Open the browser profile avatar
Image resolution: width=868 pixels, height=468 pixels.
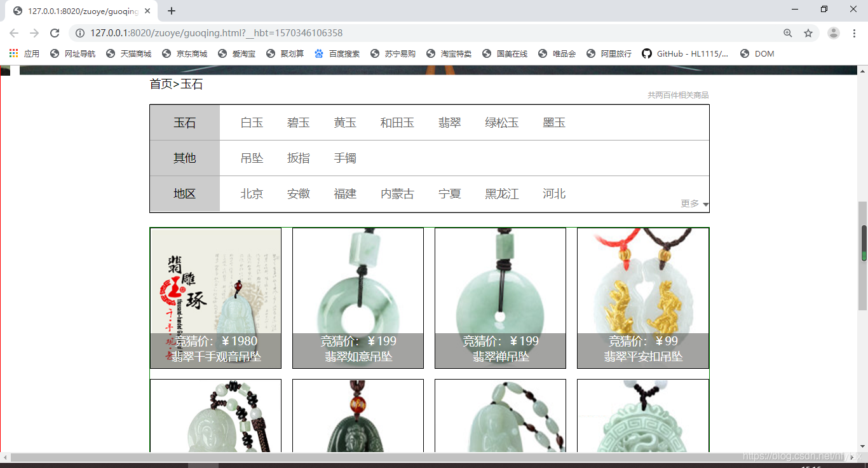coord(834,32)
